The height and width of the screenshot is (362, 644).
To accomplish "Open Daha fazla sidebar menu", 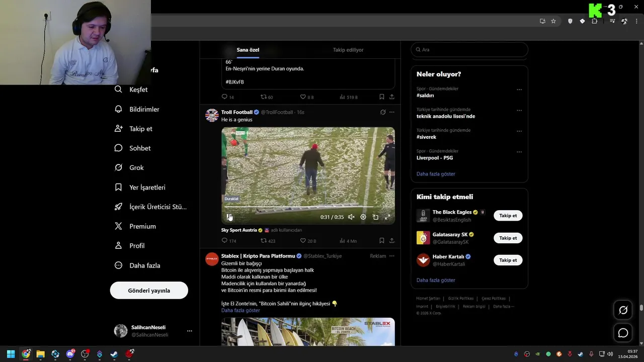I will (137, 265).
